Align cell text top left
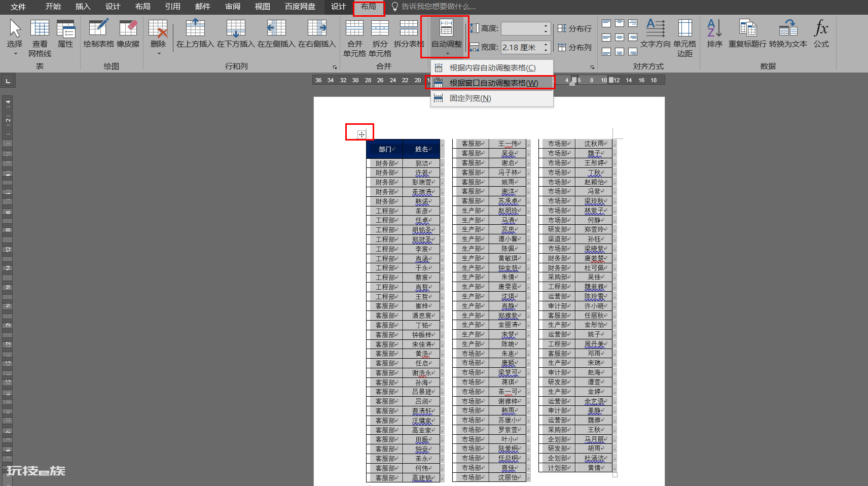The height and width of the screenshot is (486, 868). (x=606, y=23)
